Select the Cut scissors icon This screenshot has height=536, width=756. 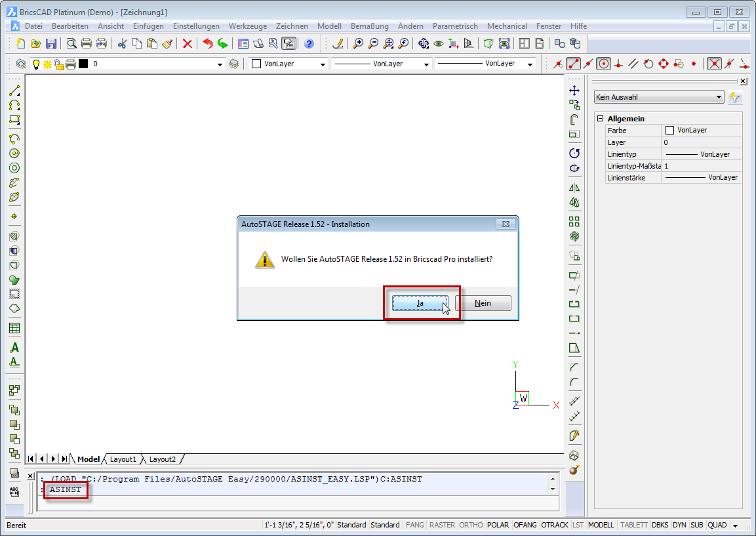(121, 44)
